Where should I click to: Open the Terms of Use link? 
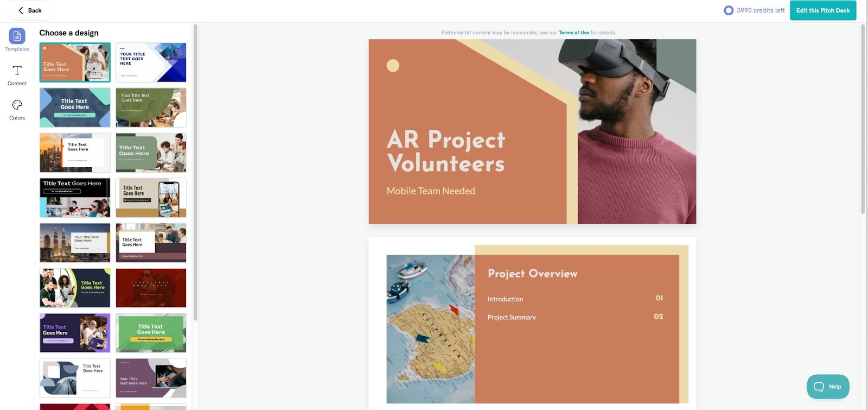tap(574, 33)
